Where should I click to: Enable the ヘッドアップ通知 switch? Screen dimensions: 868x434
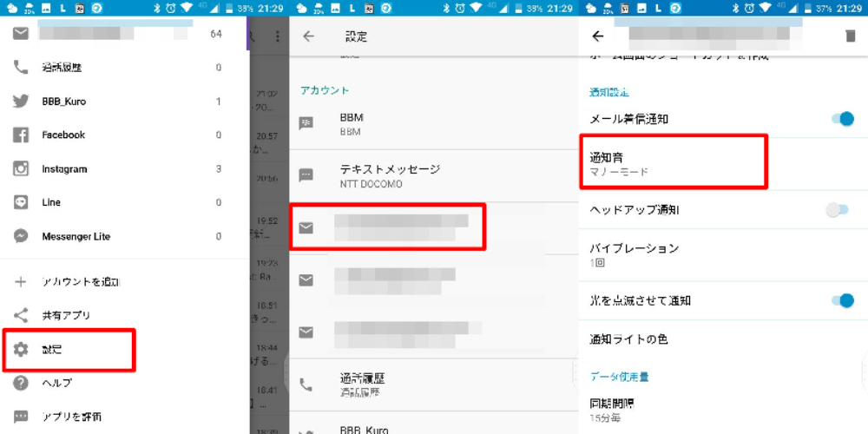pos(836,210)
